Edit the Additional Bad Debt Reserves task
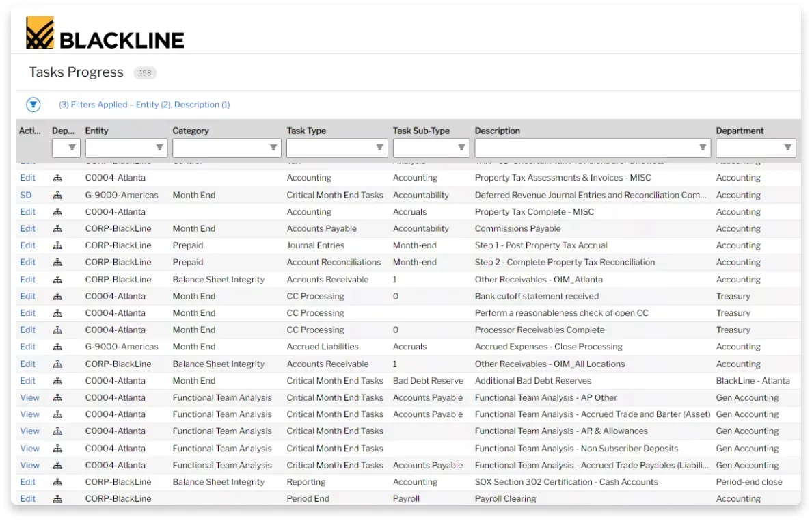The height and width of the screenshot is (521, 812). [x=27, y=381]
